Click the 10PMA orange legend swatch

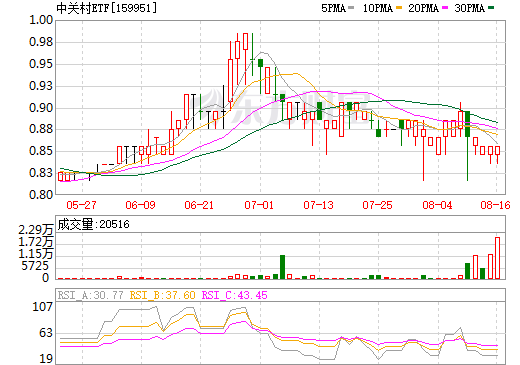[399, 8]
